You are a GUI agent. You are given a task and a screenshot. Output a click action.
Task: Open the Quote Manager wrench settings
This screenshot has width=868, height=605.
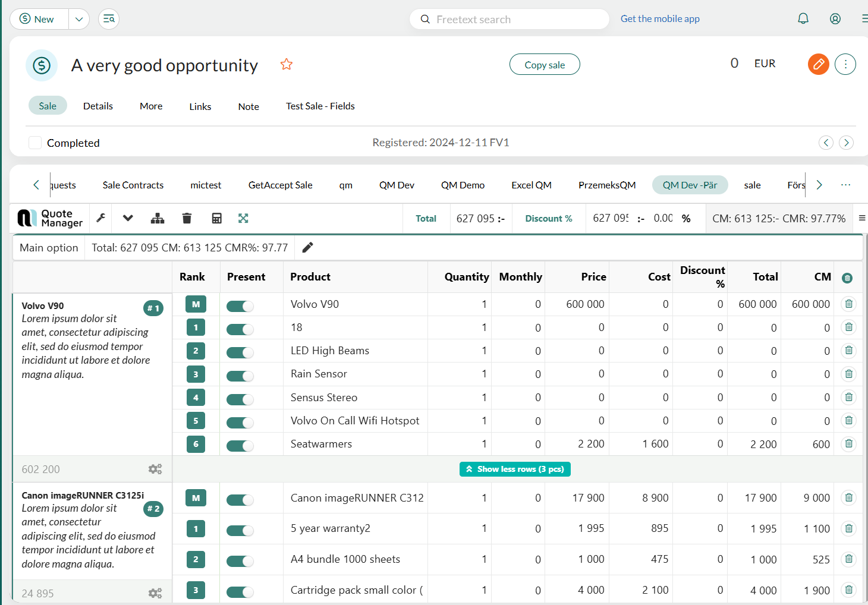[101, 218]
